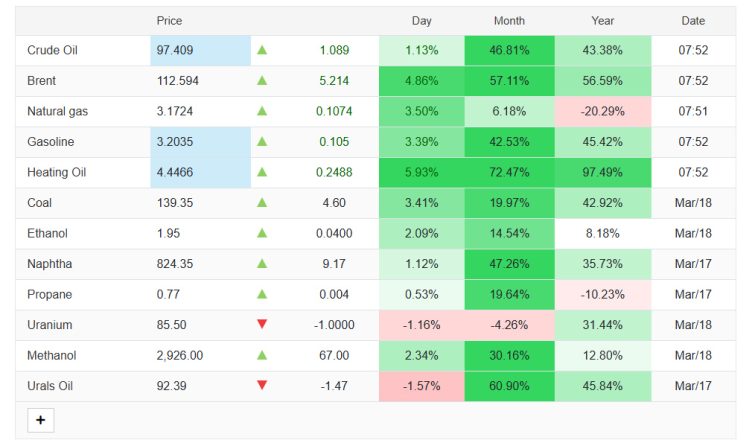Open the Crude Oil commodity link

tap(54, 51)
